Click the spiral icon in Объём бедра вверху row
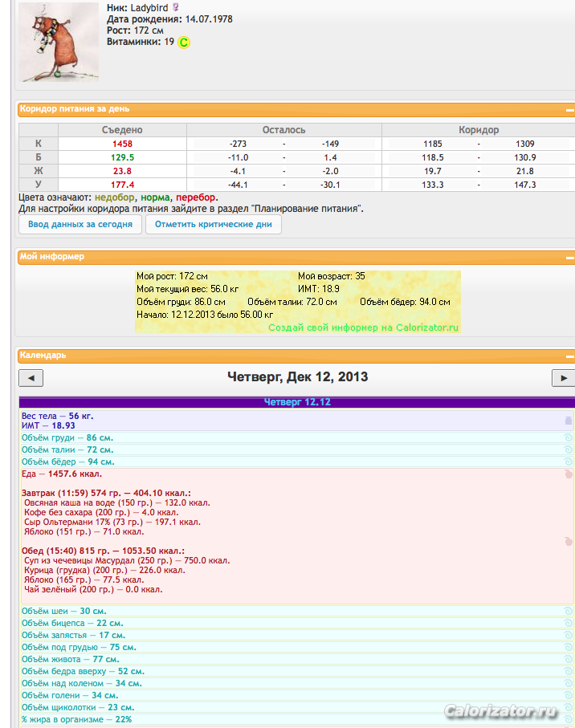 pos(568,671)
